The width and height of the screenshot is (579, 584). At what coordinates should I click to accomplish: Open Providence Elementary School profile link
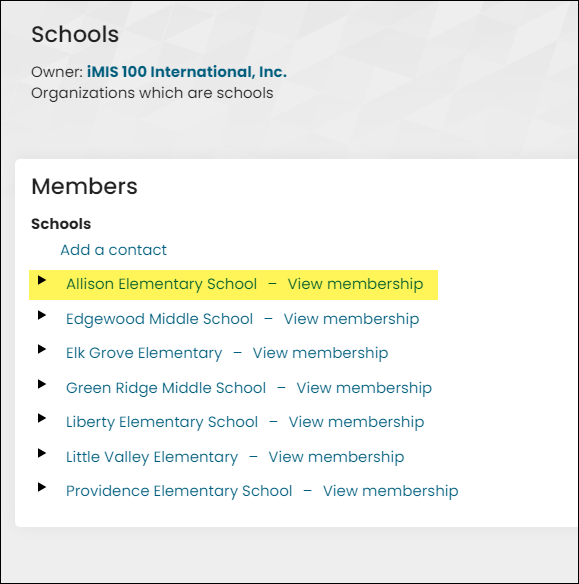179,491
